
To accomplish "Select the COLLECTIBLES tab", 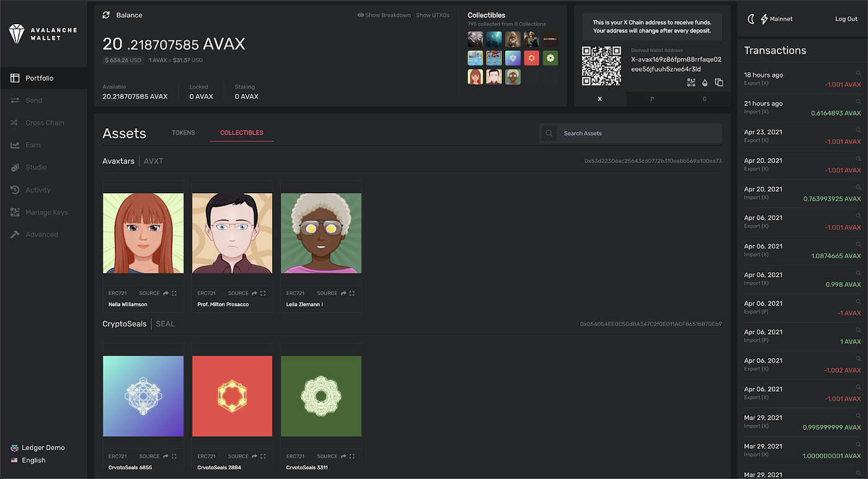I will (x=242, y=133).
